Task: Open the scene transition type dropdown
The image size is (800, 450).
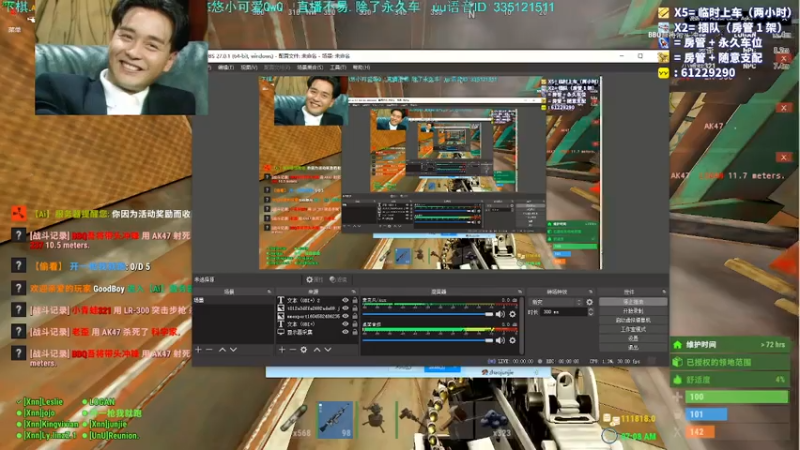Action: click(555, 302)
